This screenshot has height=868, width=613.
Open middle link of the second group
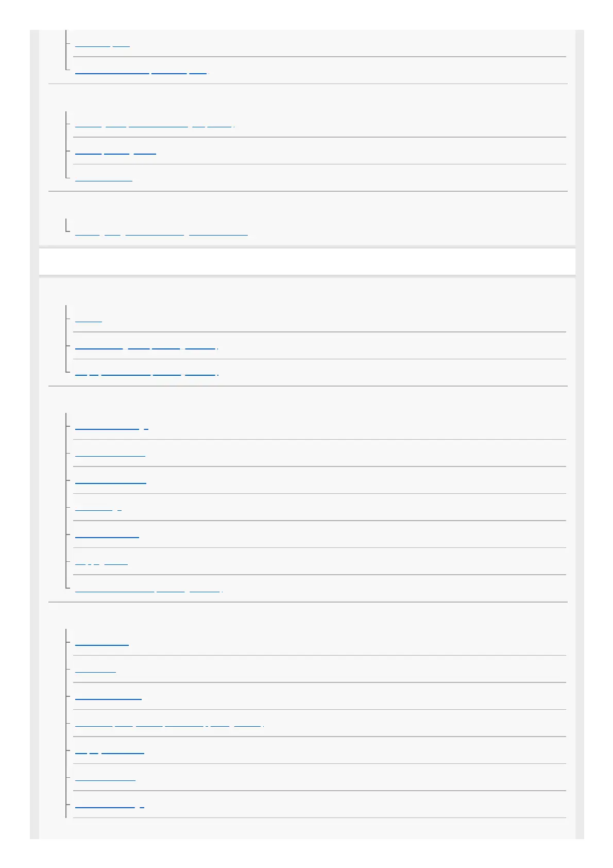[x=115, y=152]
